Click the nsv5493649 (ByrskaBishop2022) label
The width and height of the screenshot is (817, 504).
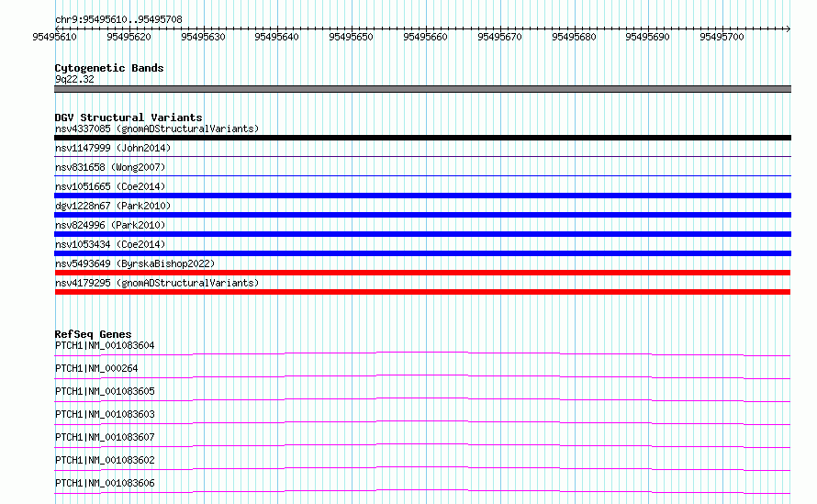[x=135, y=263]
